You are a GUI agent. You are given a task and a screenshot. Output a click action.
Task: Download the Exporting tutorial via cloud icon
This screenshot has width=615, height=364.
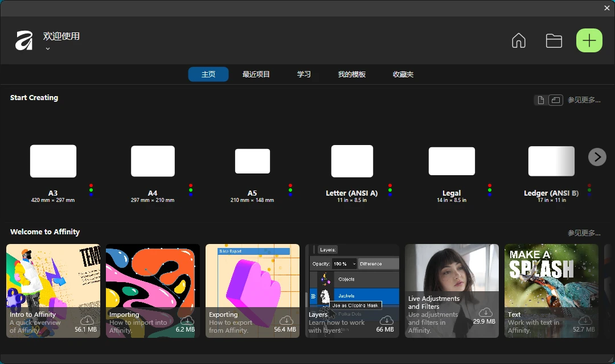(286, 321)
